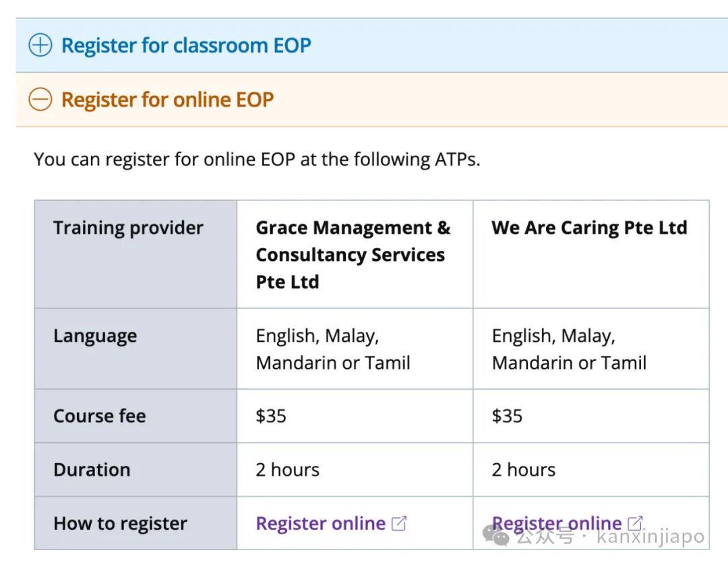Click the WeChat logo in the watermark
Viewport: 728px width, 565px height.
[x=496, y=536]
